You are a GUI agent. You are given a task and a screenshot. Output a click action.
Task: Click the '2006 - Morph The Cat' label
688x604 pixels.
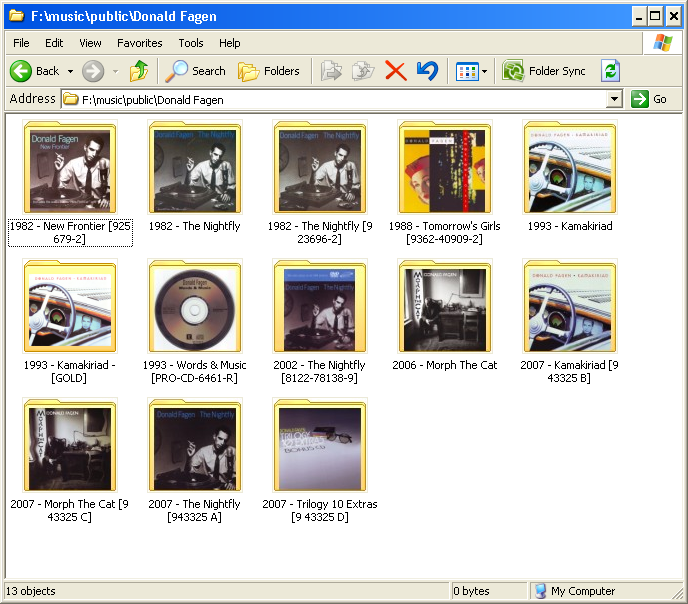(x=444, y=365)
